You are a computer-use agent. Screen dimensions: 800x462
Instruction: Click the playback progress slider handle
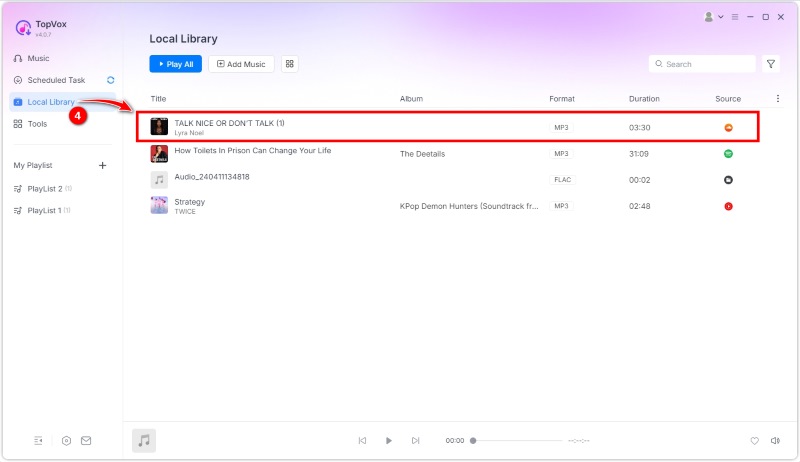(473, 441)
